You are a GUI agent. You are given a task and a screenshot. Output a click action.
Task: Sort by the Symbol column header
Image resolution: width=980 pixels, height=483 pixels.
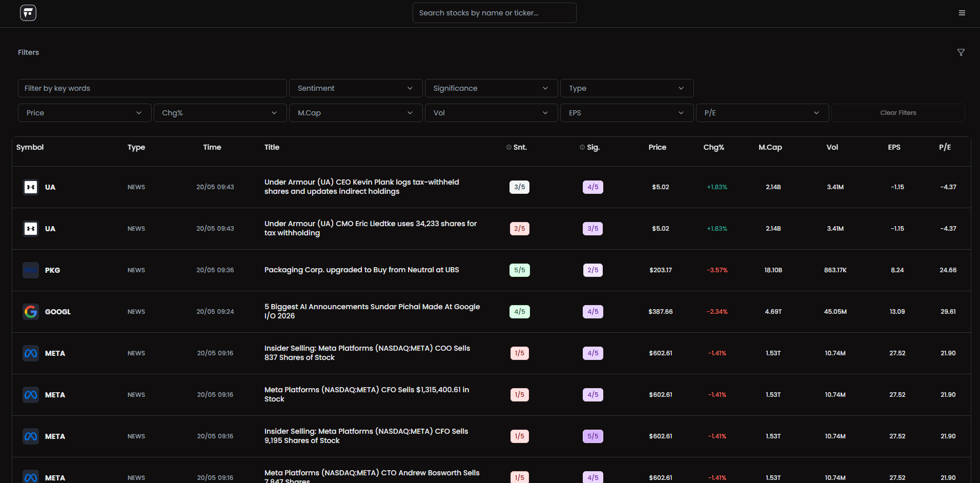click(x=30, y=147)
